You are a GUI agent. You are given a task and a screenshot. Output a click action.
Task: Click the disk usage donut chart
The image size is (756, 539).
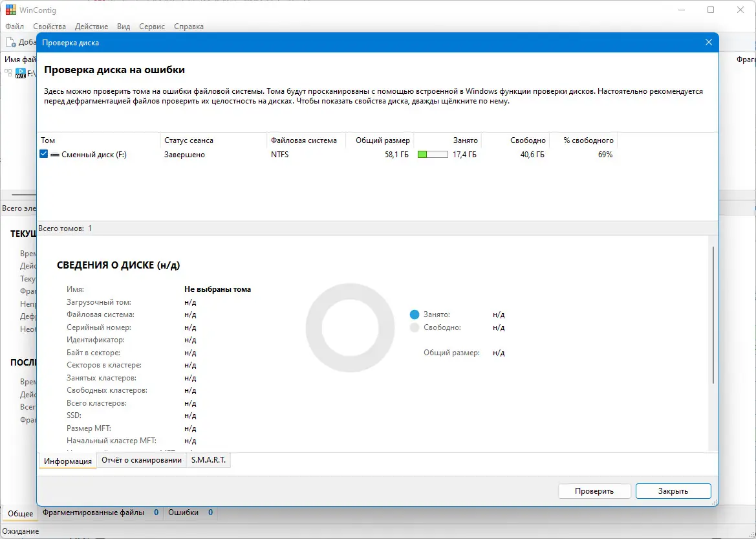click(x=350, y=327)
